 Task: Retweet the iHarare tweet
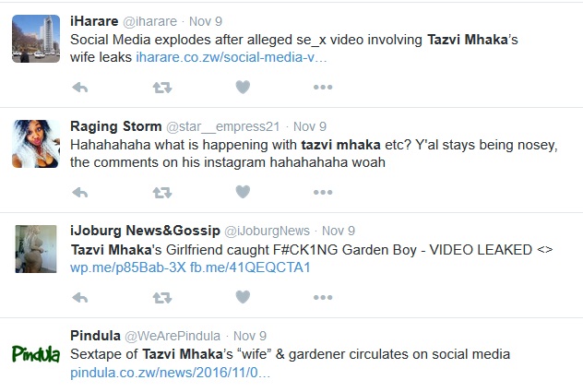161,87
